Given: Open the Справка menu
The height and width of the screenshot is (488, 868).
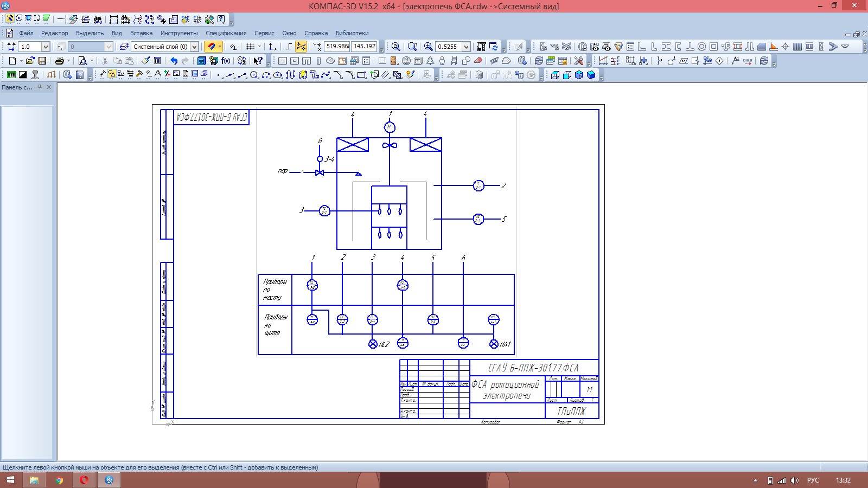Looking at the screenshot, I should (316, 33).
